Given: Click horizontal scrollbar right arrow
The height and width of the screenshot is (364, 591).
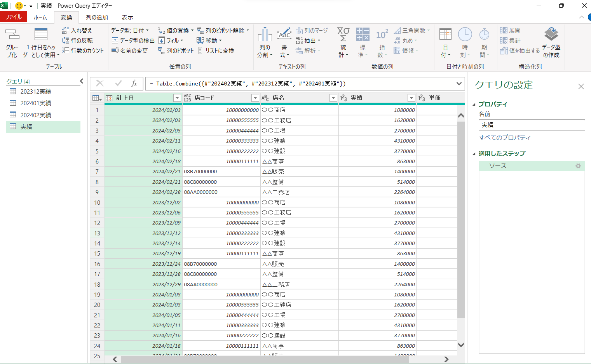Looking at the screenshot, I should coord(446,359).
